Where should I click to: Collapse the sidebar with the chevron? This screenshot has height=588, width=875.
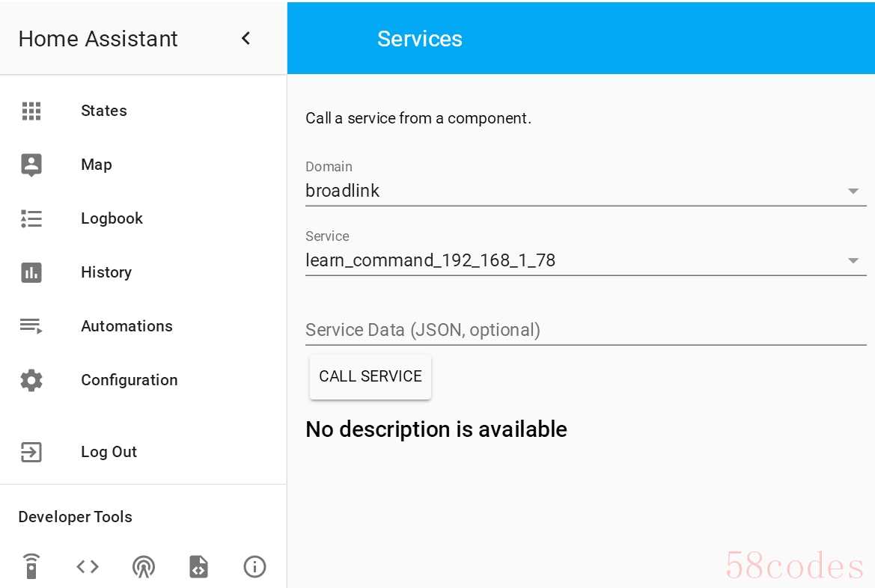(246, 38)
